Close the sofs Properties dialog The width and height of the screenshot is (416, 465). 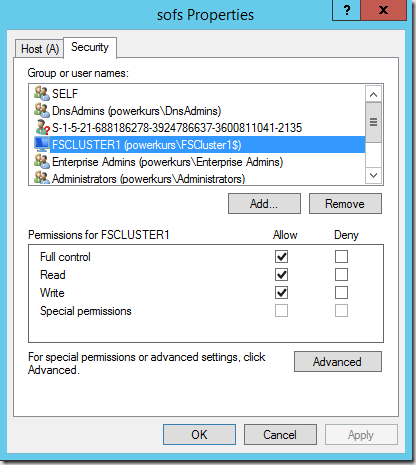point(383,10)
